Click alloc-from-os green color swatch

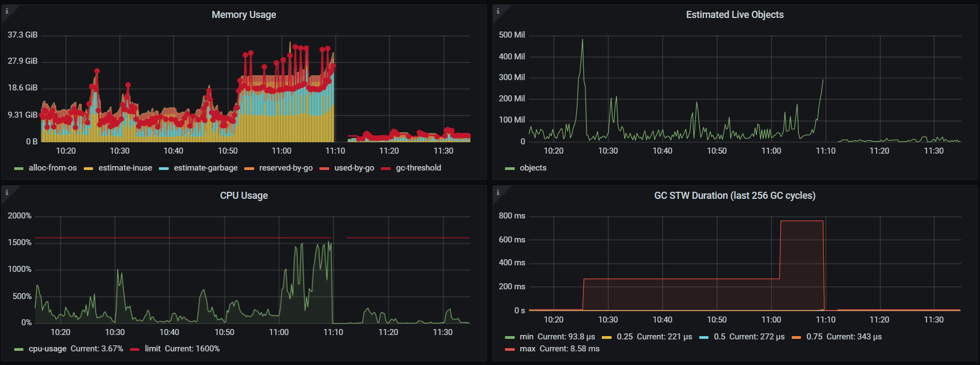(x=19, y=168)
